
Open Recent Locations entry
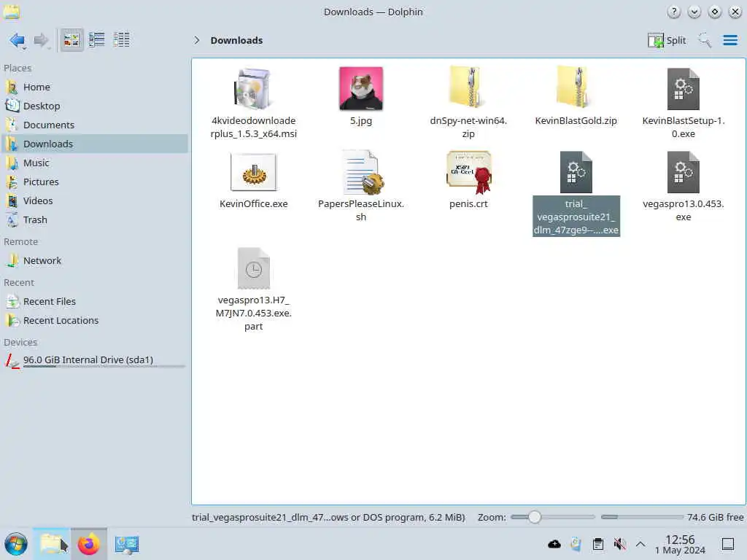(95, 321)
